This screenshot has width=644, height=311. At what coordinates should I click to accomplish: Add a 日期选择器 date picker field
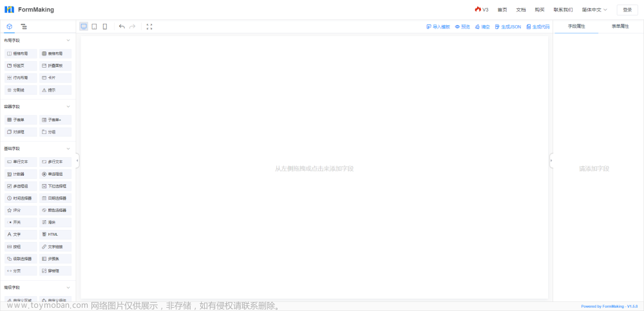tap(55, 198)
